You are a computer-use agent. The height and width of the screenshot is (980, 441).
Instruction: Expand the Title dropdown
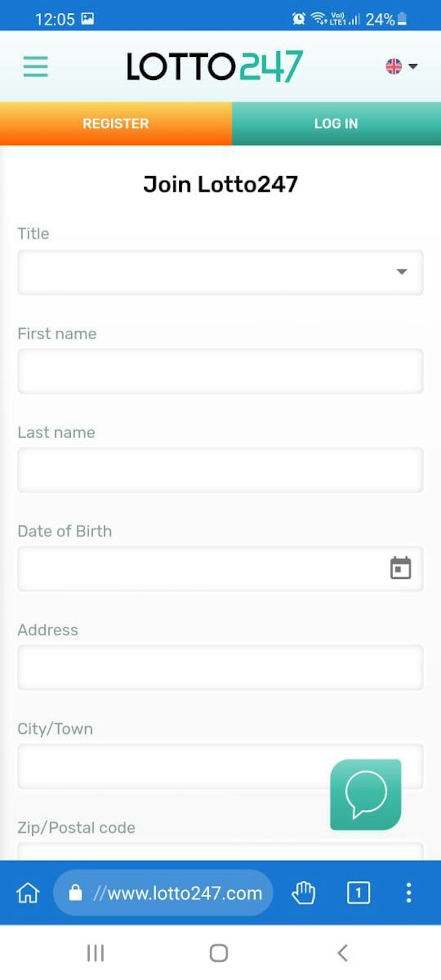pos(220,272)
